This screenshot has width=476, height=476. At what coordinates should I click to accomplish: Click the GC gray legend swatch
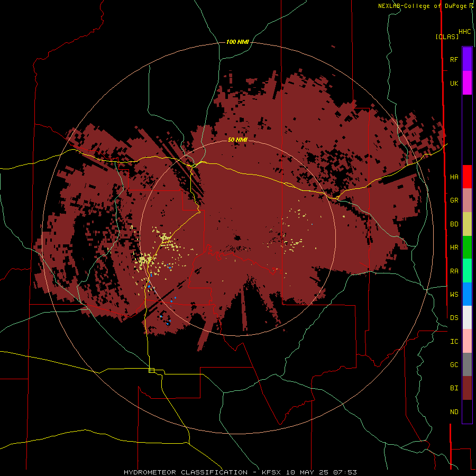tap(467, 364)
